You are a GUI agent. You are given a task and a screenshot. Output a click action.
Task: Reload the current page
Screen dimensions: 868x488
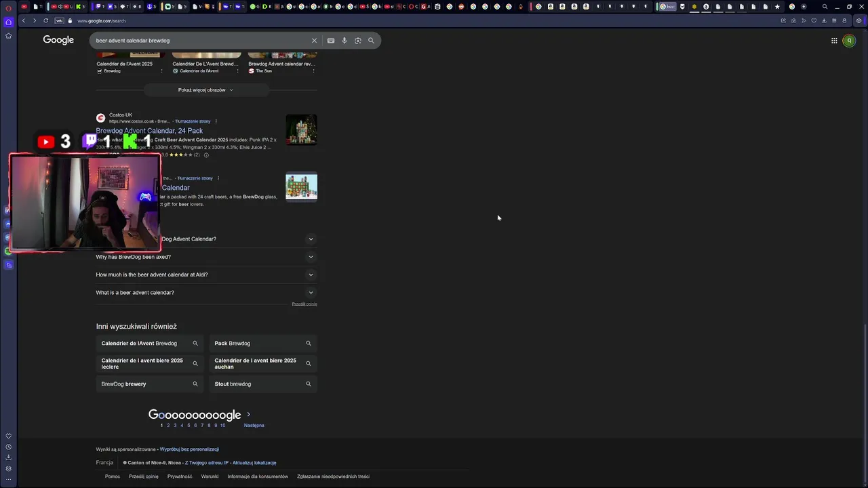(x=46, y=21)
